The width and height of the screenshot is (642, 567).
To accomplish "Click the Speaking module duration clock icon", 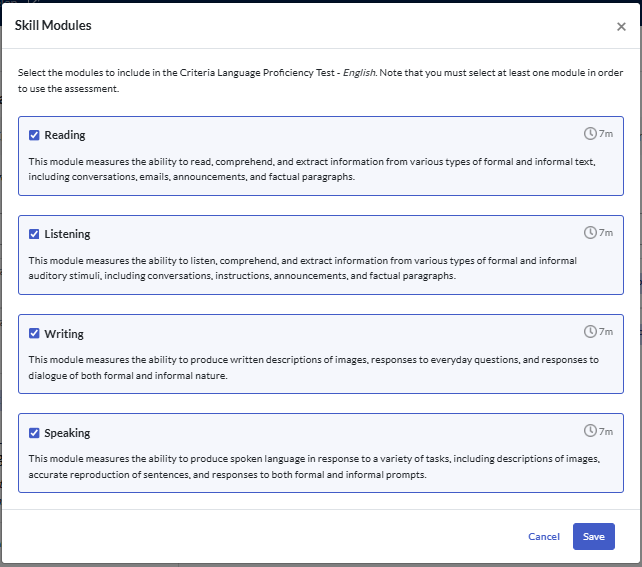I will [590, 431].
